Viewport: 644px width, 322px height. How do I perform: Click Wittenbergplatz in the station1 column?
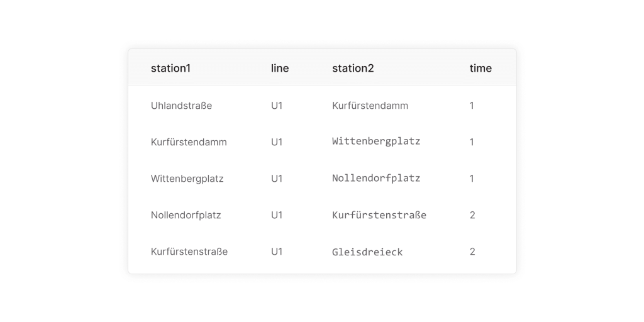187,179
